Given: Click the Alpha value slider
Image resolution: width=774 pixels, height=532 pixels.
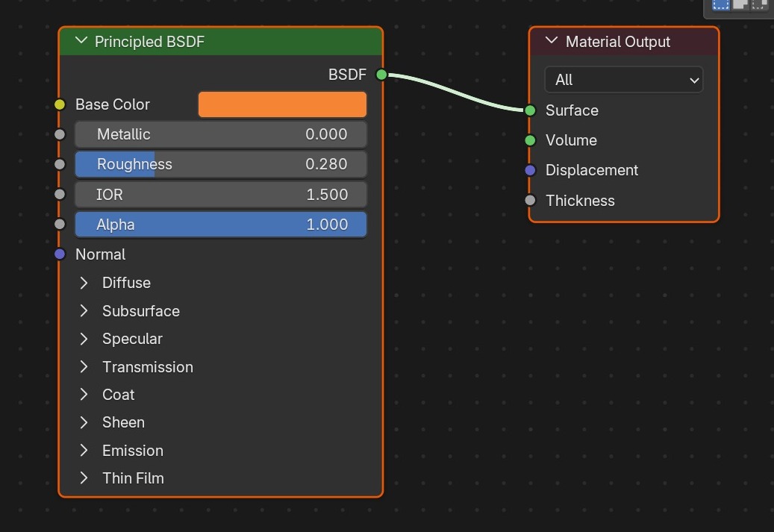Looking at the screenshot, I should click(x=221, y=225).
